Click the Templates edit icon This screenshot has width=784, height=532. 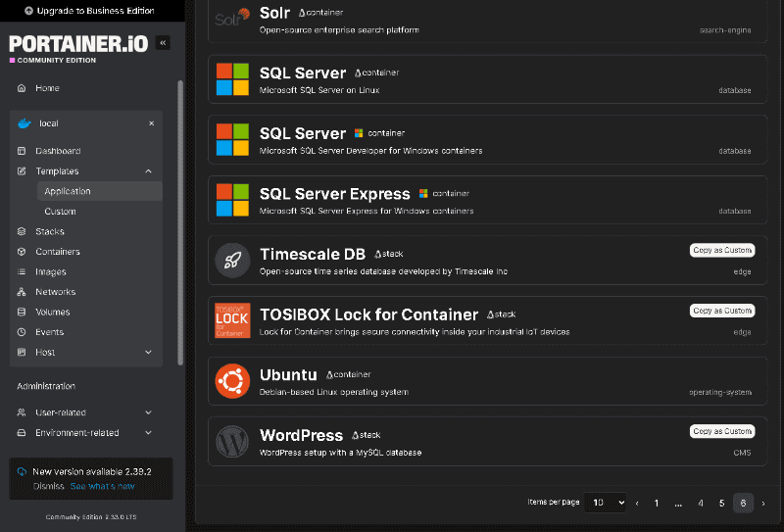[x=22, y=171]
